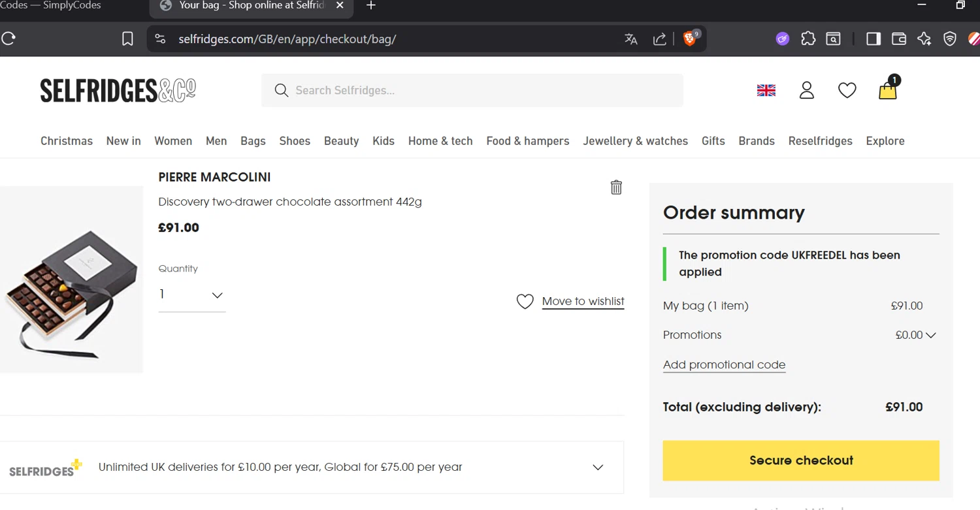Click the search magnifier icon
This screenshot has height=510, width=980.
(x=282, y=90)
